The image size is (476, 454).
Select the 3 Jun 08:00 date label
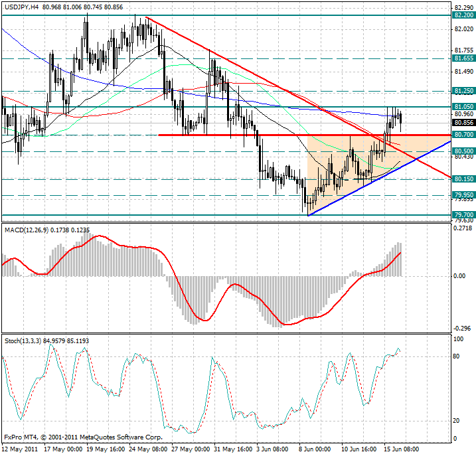[271, 449]
